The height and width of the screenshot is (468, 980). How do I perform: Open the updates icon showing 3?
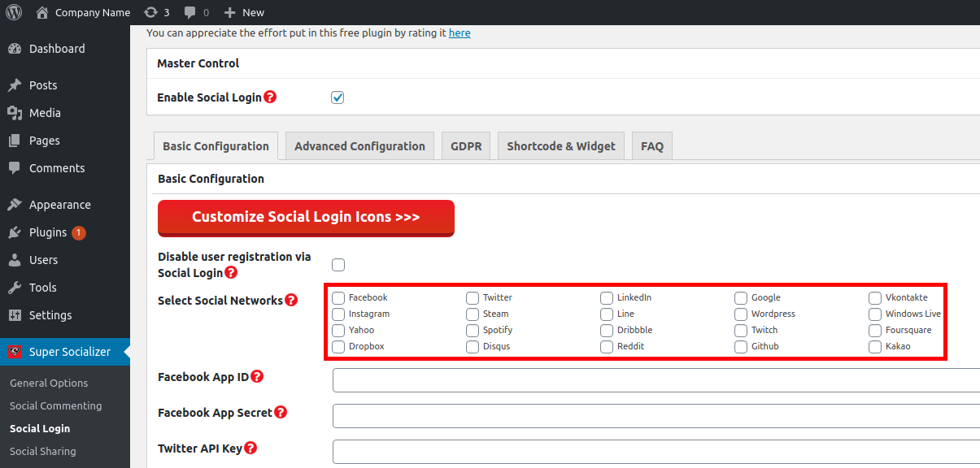coord(150,12)
